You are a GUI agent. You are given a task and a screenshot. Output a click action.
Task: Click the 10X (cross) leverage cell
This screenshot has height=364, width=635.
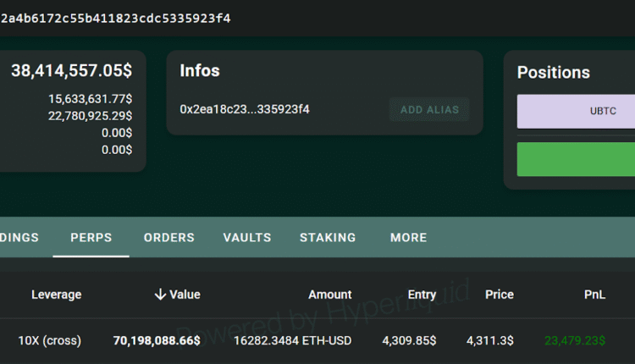tap(50, 340)
